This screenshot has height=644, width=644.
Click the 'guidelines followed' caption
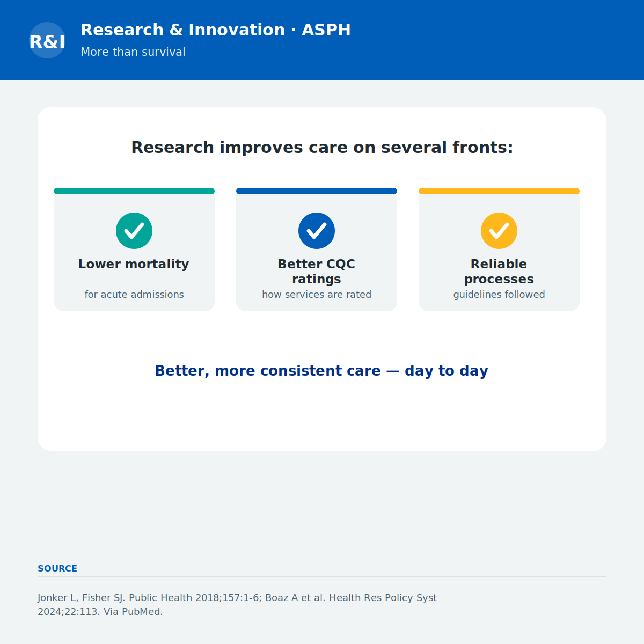[x=499, y=295]
